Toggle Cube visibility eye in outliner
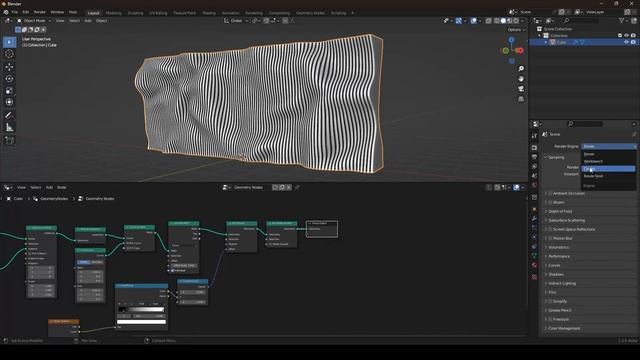Screen dimensions: 640x360 pos(626,42)
